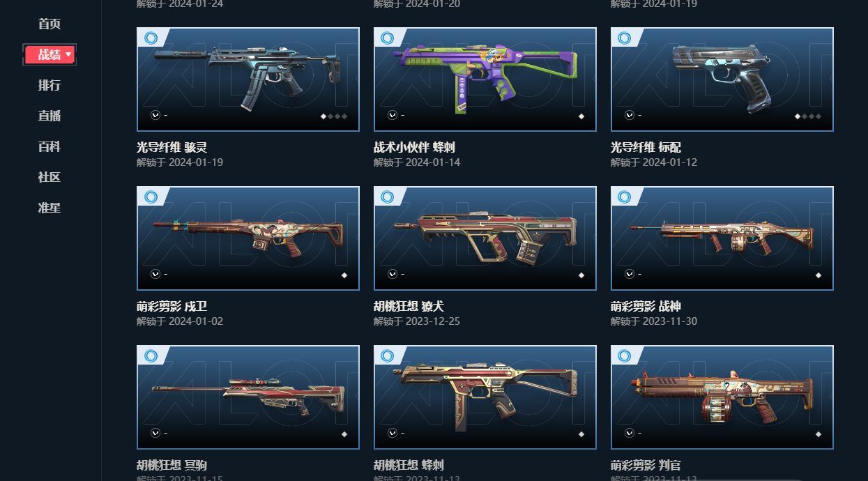The height and width of the screenshot is (481, 868).
Task: Expand the 战绩 dropdown arrow in sidebar
Action: pyautogui.click(x=68, y=54)
